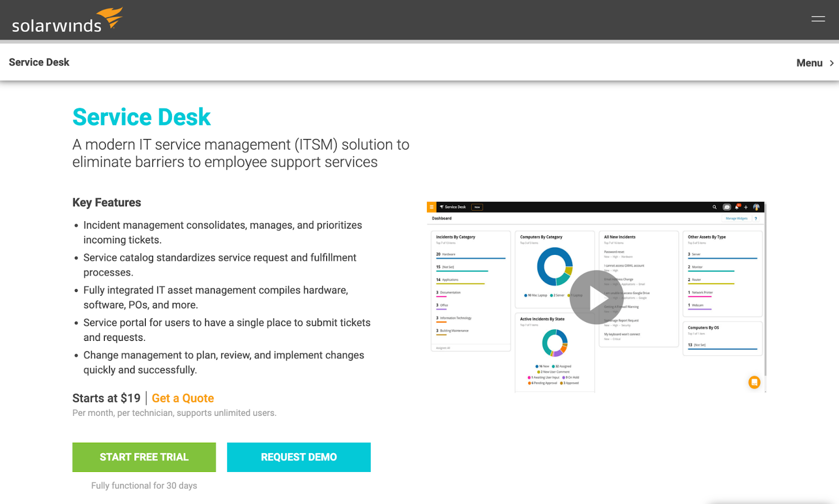Click the help question mark near Manage Widgets

[755, 218]
